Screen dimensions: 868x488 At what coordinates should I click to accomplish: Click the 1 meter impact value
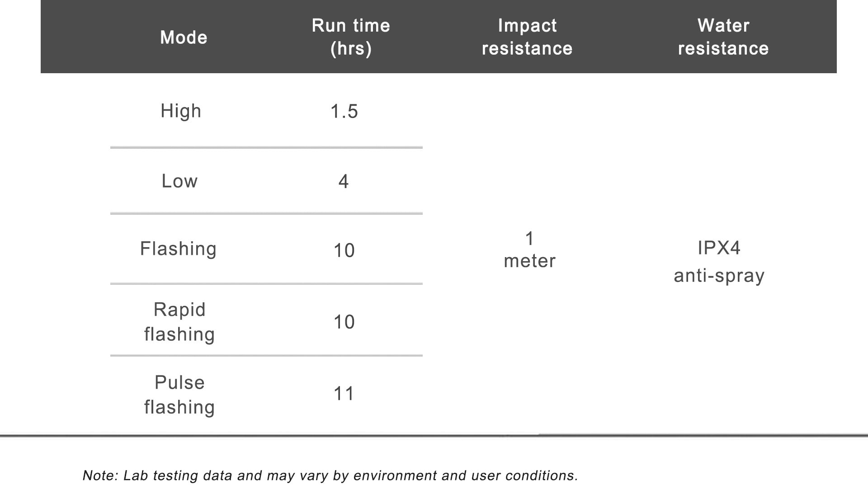click(529, 250)
